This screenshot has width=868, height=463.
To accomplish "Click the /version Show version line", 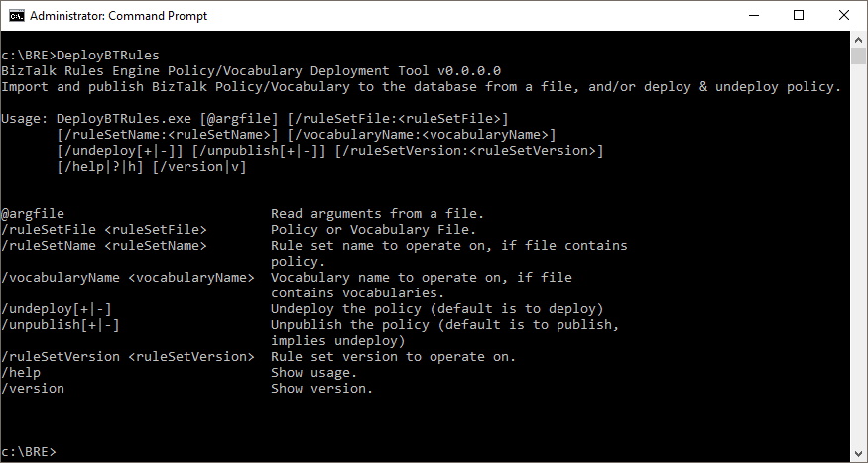I will tap(187, 389).
